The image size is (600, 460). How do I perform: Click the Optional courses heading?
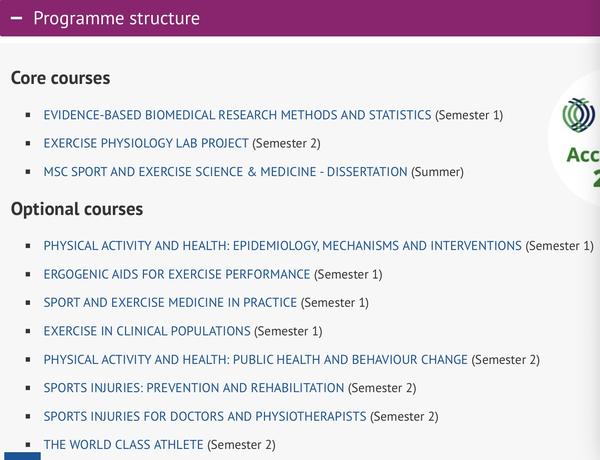coord(77,209)
